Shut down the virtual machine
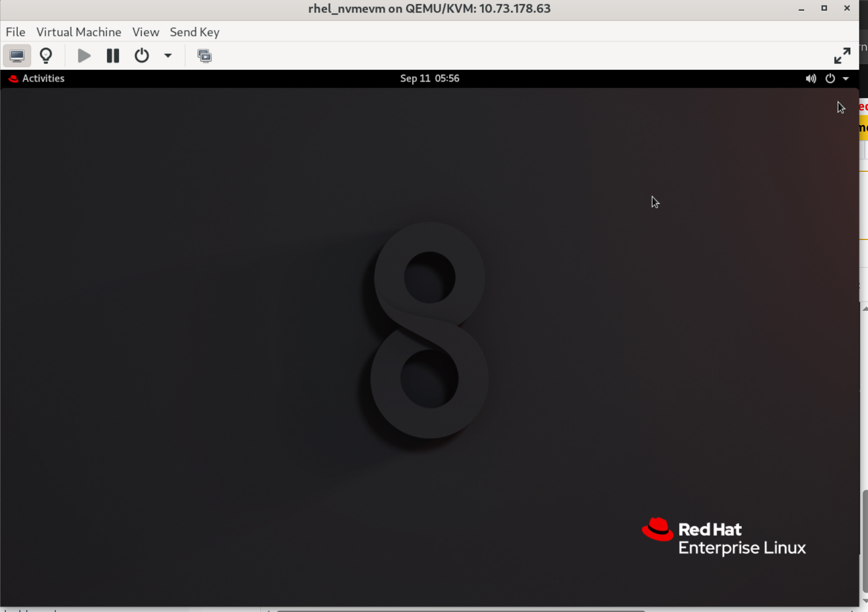Screen dimensions: 868x612 coord(142,56)
